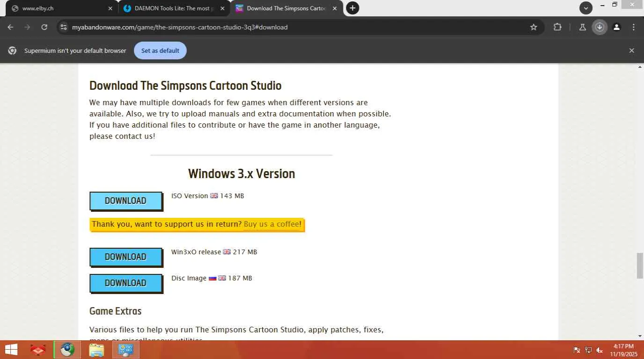Click 'Thank you, want to support us' text

pyautogui.click(x=167, y=224)
